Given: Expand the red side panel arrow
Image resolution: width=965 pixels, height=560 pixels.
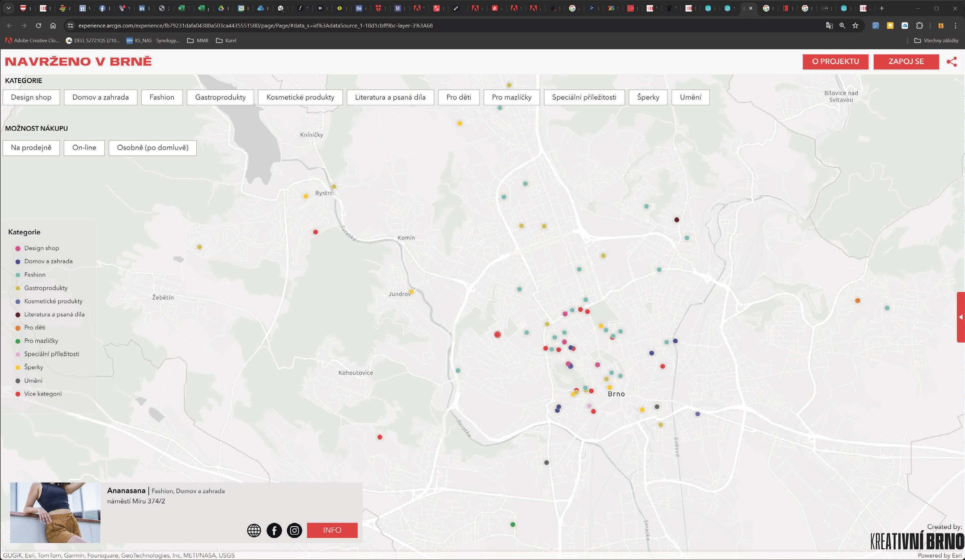Looking at the screenshot, I should pyautogui.click(x=961, y=317).
